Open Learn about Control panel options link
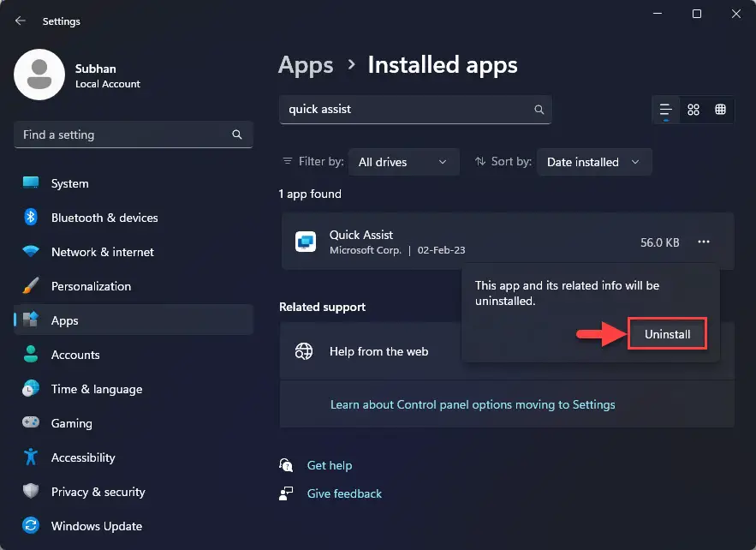 click(473, 404)
